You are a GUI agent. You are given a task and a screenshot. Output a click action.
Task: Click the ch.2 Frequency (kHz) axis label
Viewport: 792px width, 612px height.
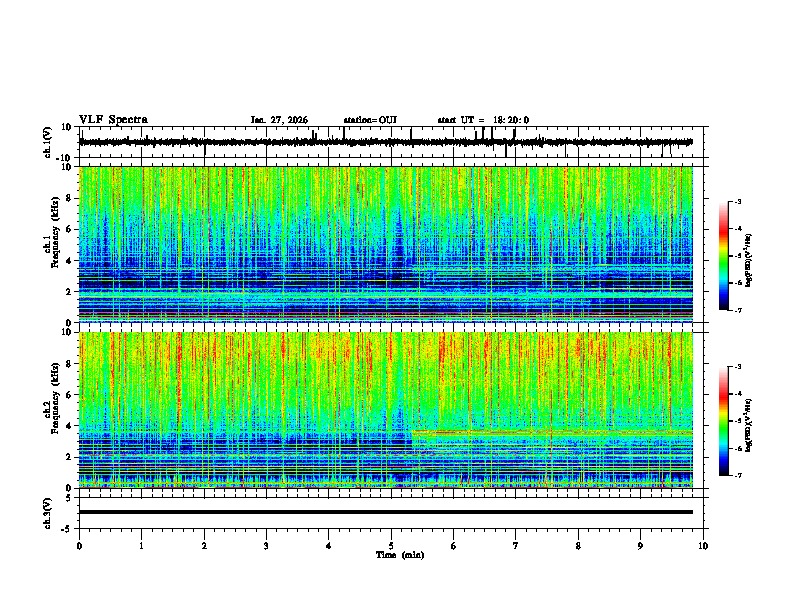coord(55,398)
